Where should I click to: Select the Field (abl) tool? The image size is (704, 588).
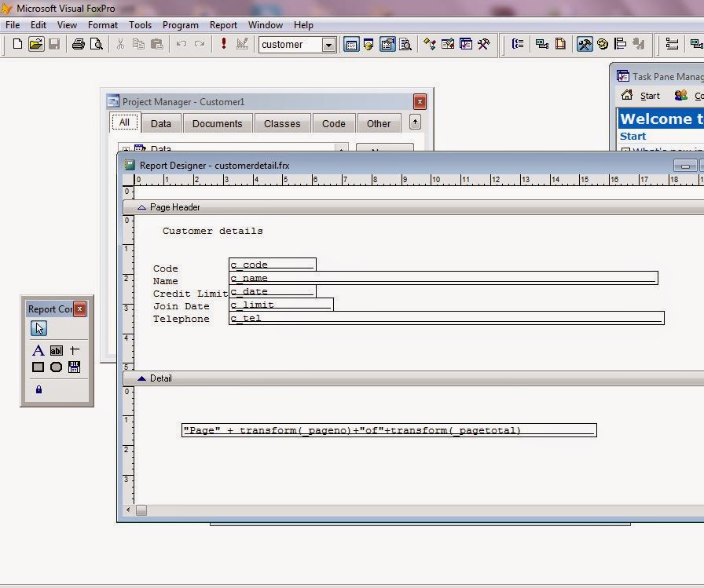click(x=56, y=350)
